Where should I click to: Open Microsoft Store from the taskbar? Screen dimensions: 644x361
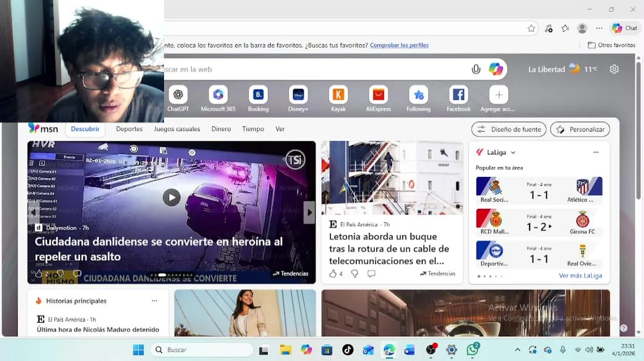click(x=327, y=350)
